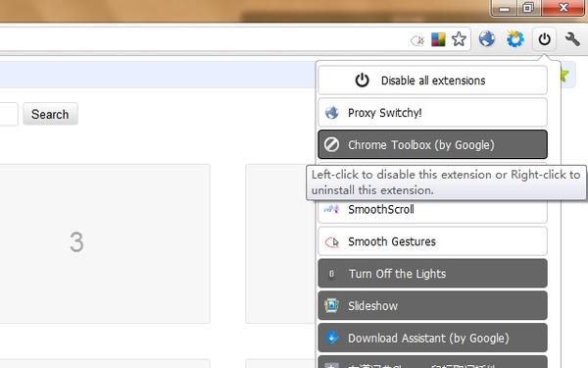Disable the SmoothScroll extension
This screenshot has height=368, width=588.
[432, 211]
